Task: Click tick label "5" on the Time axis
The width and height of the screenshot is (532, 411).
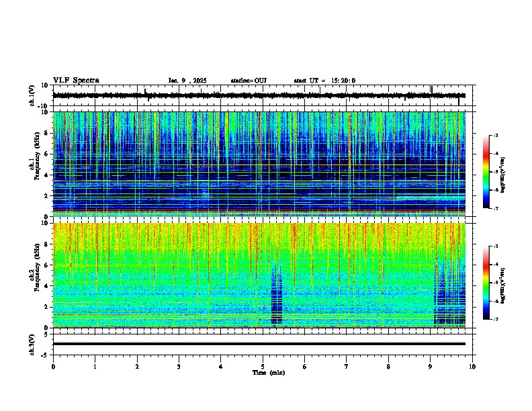Action: pyautogui.click(x=263, y=367)
